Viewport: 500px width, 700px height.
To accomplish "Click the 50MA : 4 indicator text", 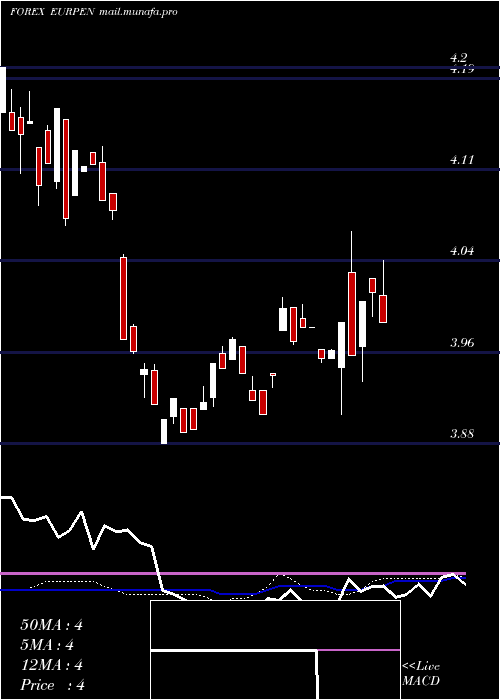I will [x=51, y=625].
